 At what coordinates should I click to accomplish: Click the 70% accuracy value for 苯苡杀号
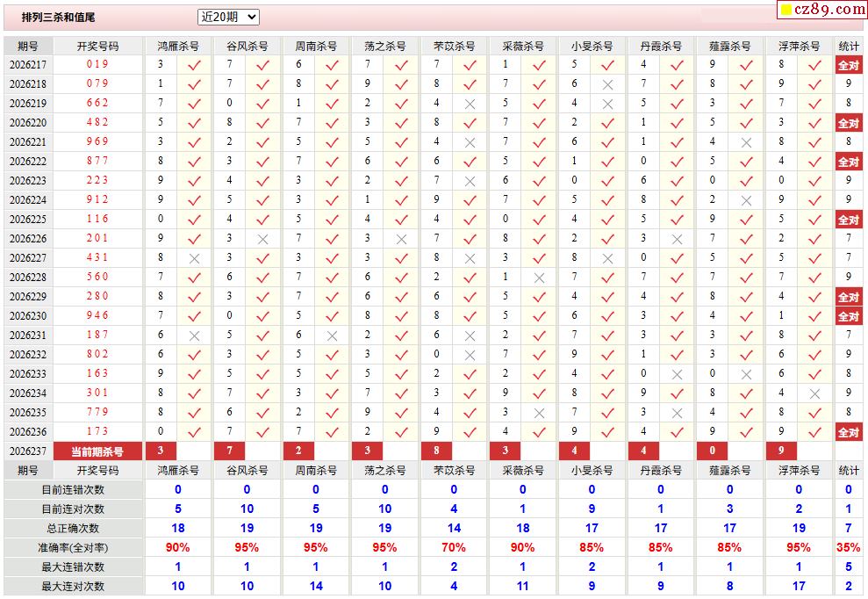pos(454,547)
